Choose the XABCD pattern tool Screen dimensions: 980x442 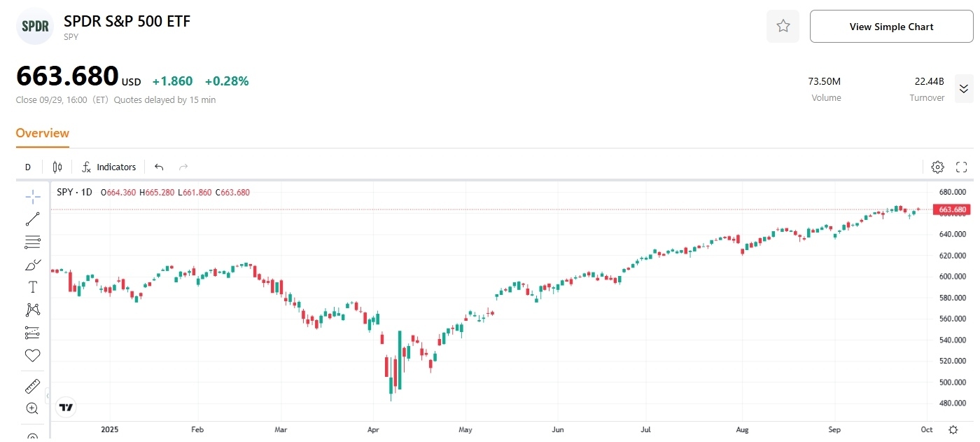32,310
